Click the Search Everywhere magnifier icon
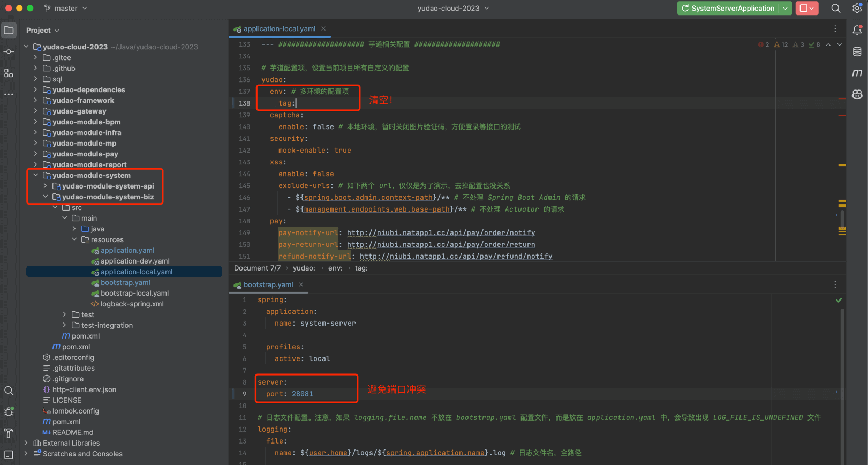Image resolution: width=868 pixels, height=465 pixels. pyautogui.click(x=835, y=9)
